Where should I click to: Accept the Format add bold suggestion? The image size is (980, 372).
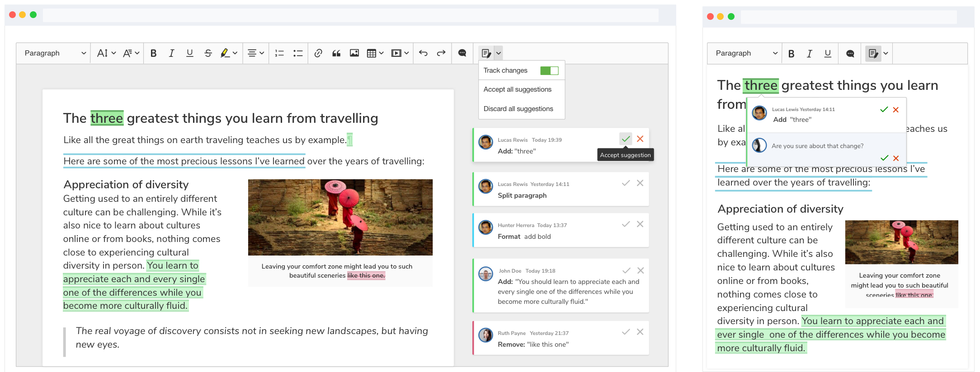click(626, 224)
